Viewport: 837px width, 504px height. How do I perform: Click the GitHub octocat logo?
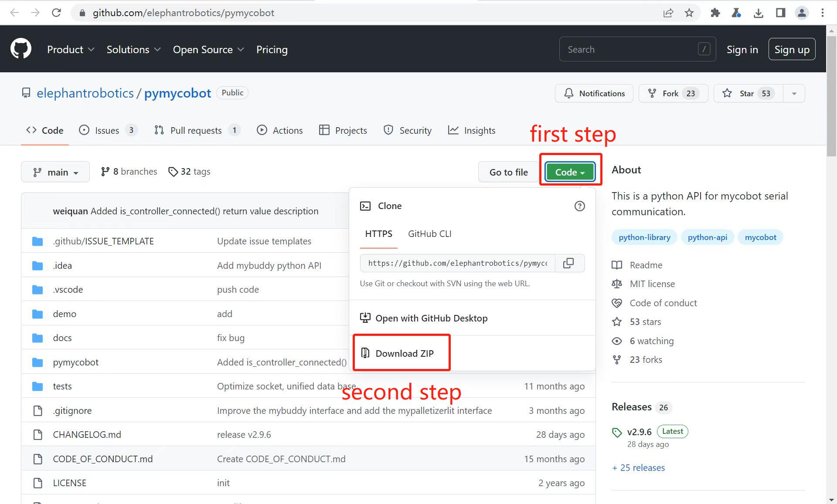point(21,49)
